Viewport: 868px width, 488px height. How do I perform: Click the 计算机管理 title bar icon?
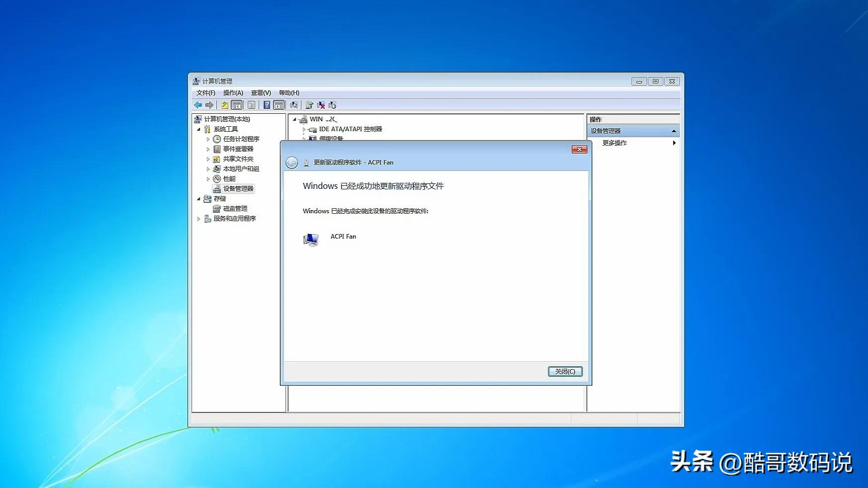point(196,81)
